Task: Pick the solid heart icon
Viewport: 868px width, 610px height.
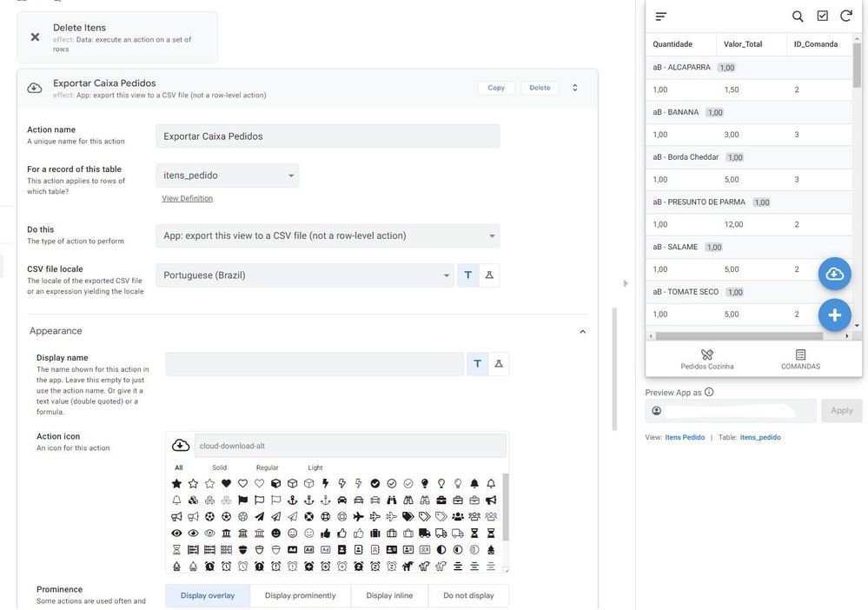Action: click(226, 484)
